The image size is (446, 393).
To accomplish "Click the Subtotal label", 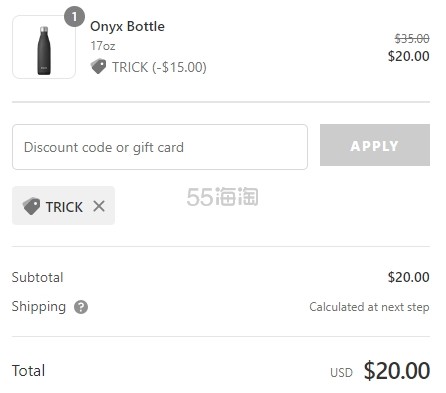I will pos(37,277).
